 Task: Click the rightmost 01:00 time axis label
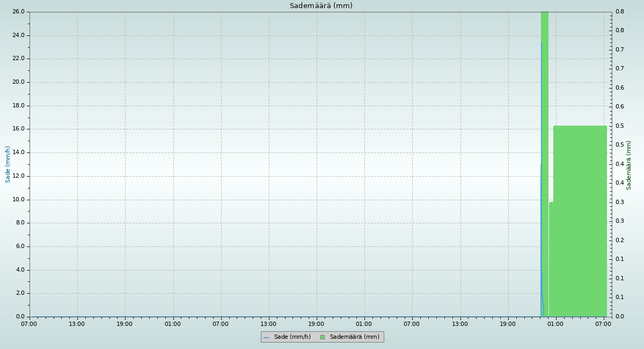click(x=555, y=324)
